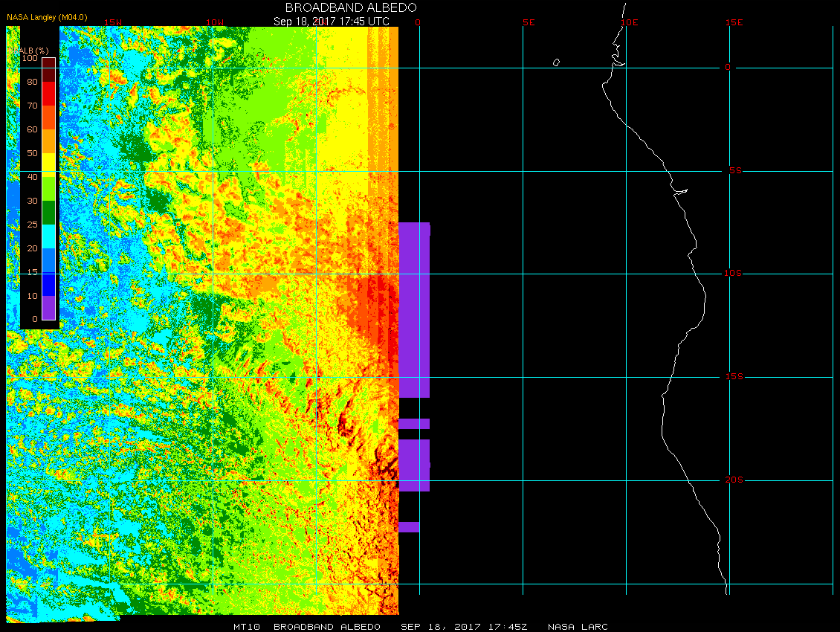This screenshot has width=840, height=632.
Task: Click the thin purple bar just below 15S
Action: (x=414, y=424)
